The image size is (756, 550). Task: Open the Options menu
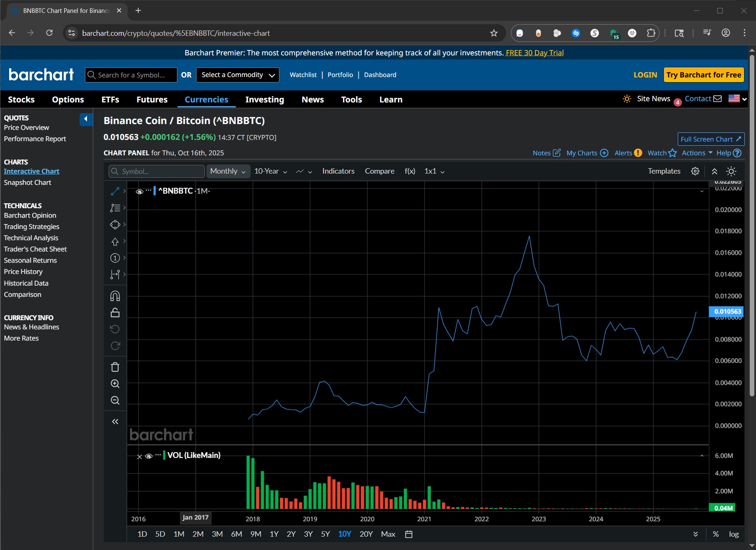(68, 100)
